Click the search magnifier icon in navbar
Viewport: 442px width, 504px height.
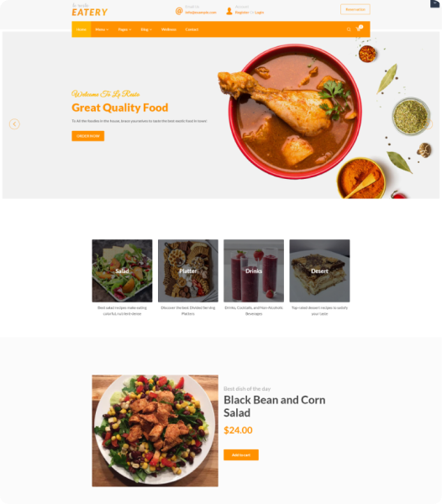coord(349,29)
